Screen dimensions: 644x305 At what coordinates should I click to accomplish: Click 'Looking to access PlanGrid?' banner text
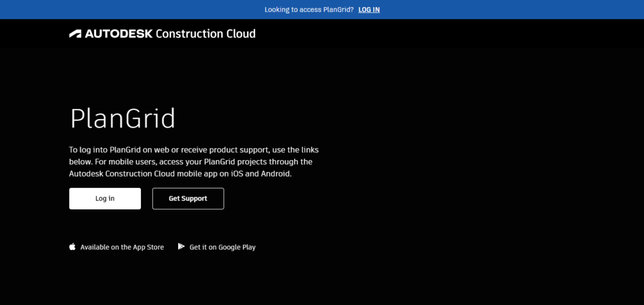click(309, 9)
